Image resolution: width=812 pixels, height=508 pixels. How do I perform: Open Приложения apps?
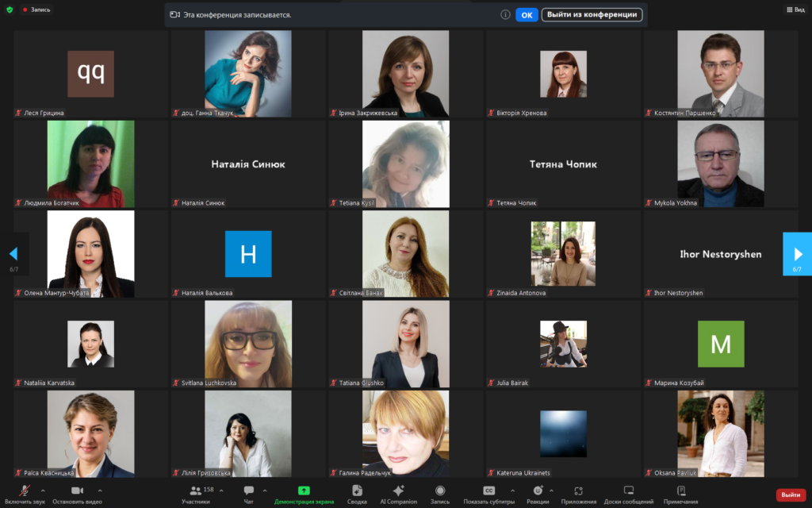point(578,491)
